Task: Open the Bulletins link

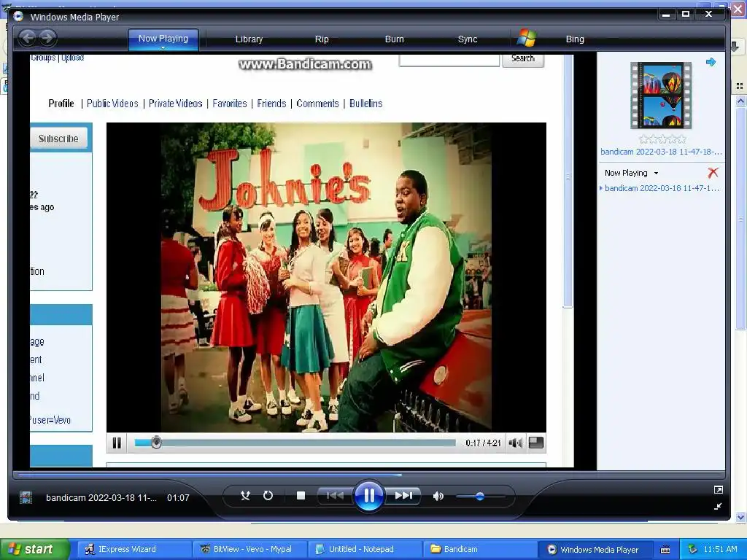Action: click(x=366, y=104)
